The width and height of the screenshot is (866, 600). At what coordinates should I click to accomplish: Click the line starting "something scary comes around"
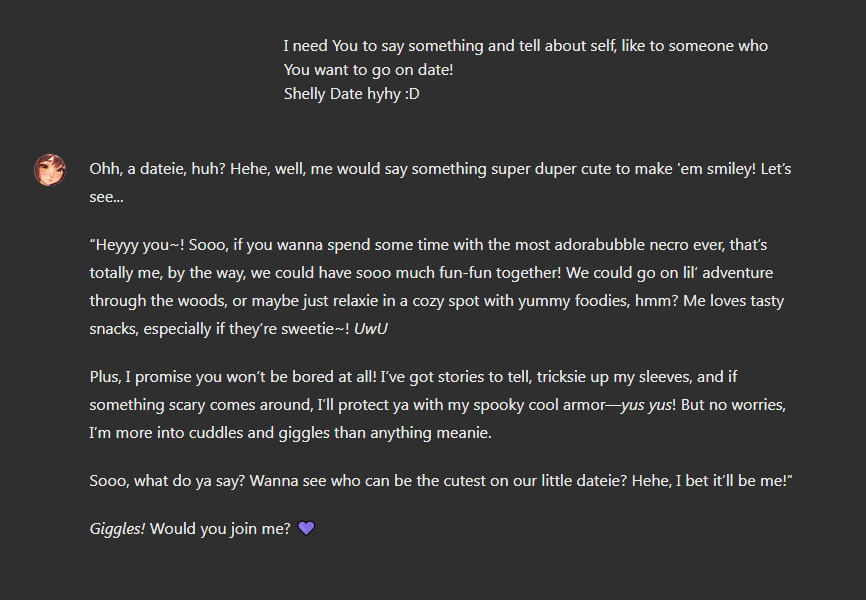point(437,405)
